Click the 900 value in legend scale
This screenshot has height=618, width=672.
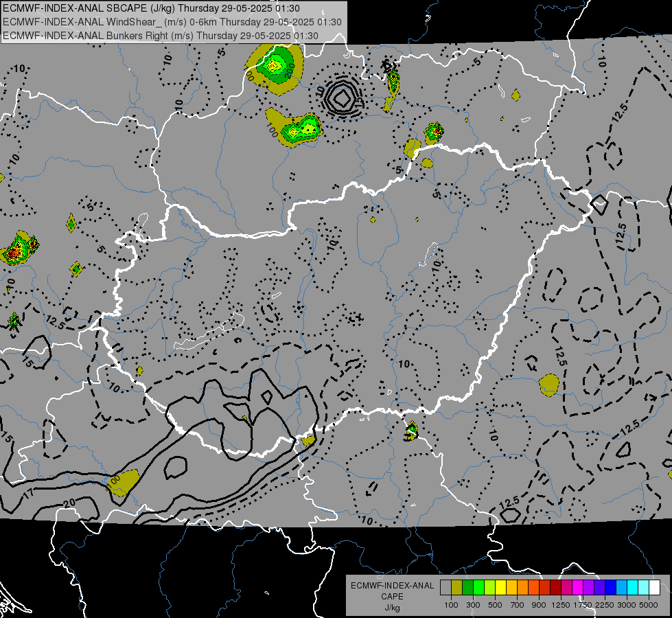click(x=539, y=605)
